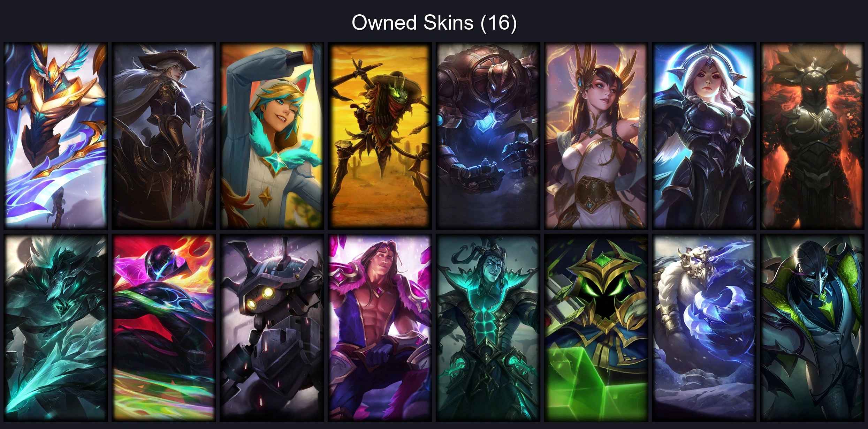Choose the pajama Ezreal skin with cat hood
Viewport: 868px width, 429px height.
pos(272,136)
